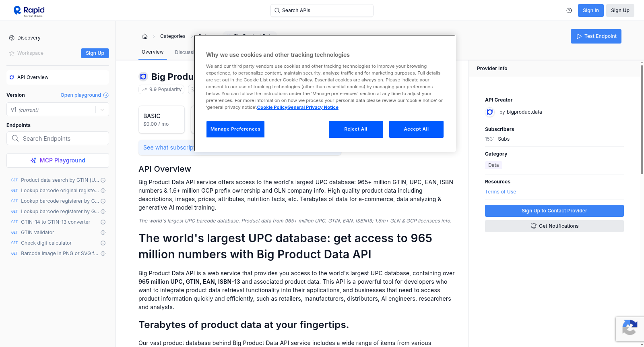
Task: Click the MCP Playground sparkle icon
Action: (33, 160)
